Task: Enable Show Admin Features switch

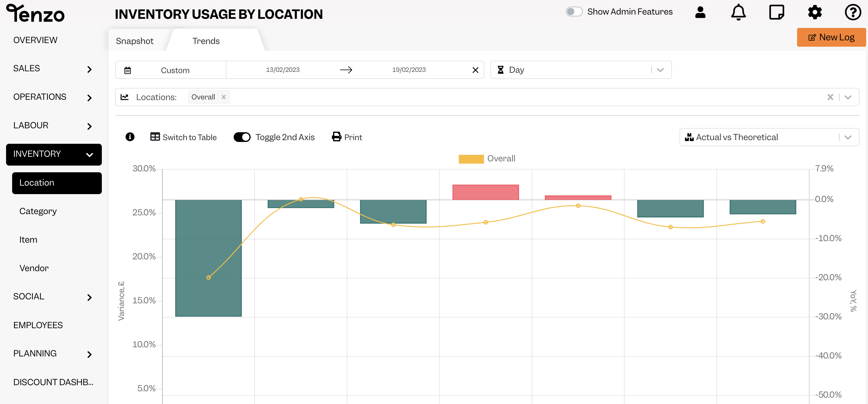Action: [x=574, y=12]
